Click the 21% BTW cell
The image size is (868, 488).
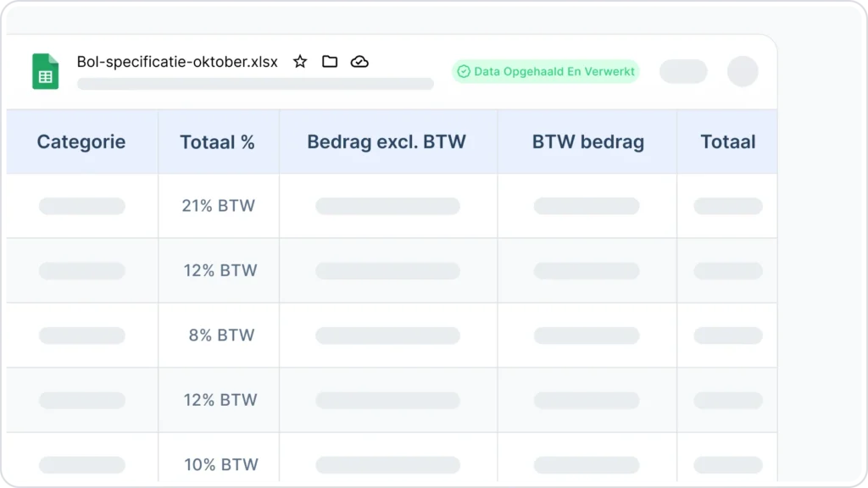coord(218,206)
